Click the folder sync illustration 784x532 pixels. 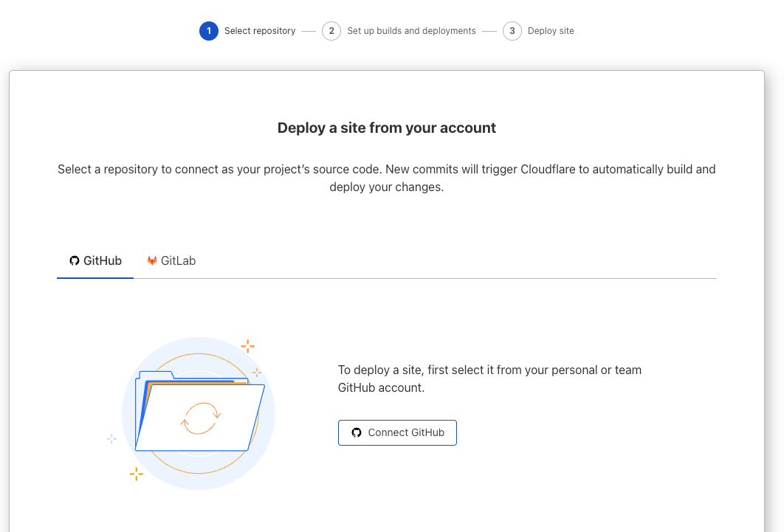tap(192, 413)
